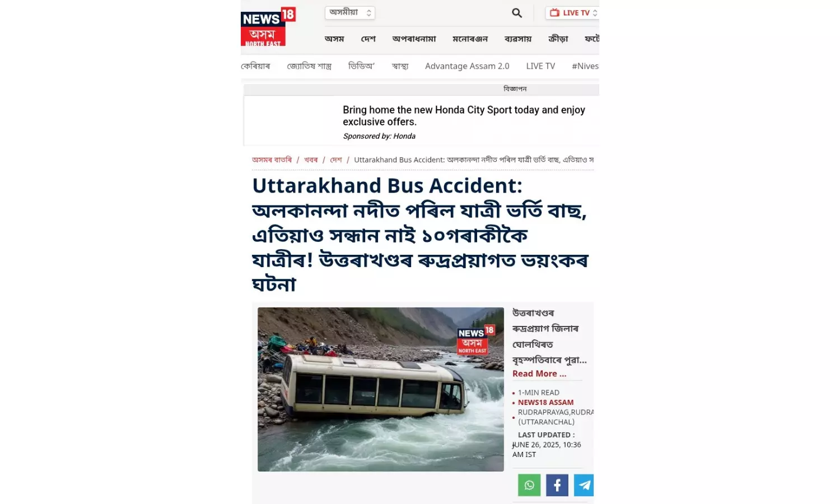Click the bus accident article image
Screen dimensions: 840x504
(x=381, y=389)
